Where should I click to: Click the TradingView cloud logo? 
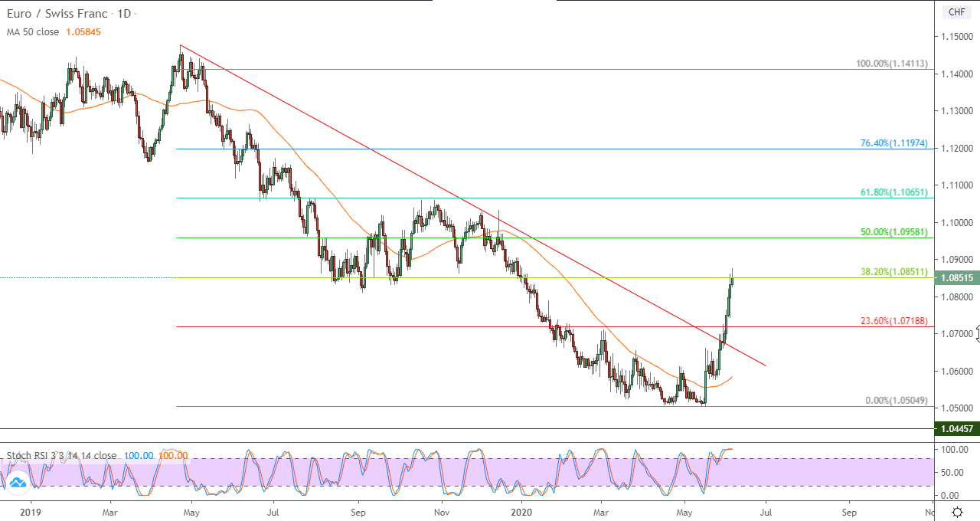point(17,481)
